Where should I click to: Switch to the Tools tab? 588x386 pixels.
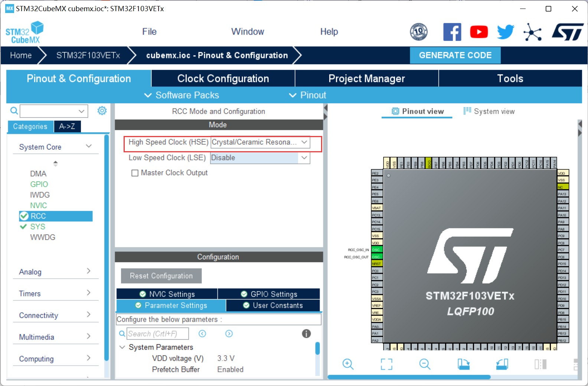coord(510,78)
